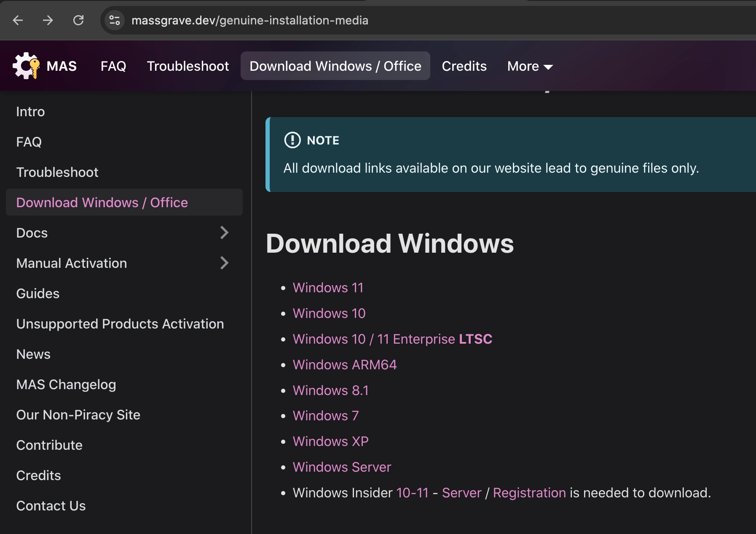Open site information icon in address bar
The width and height of the screenshot is (756, 534).
(115, 20)
